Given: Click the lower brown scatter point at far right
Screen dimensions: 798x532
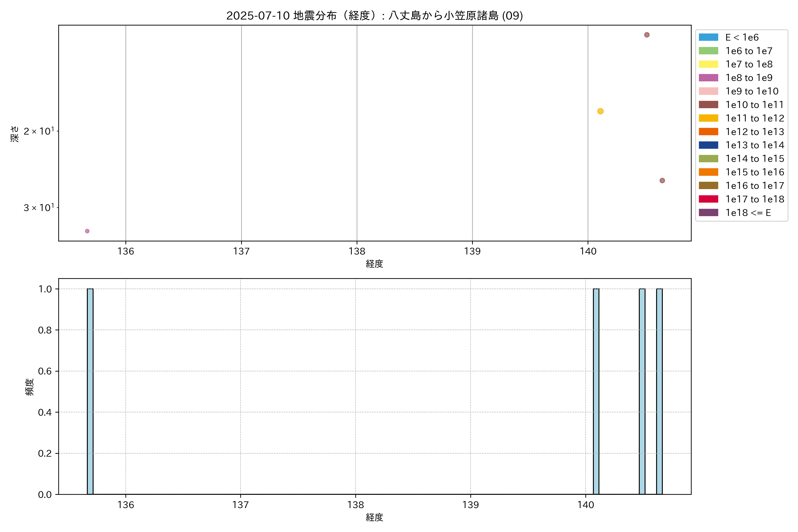Looking at the screenshot, I should 662,180.
